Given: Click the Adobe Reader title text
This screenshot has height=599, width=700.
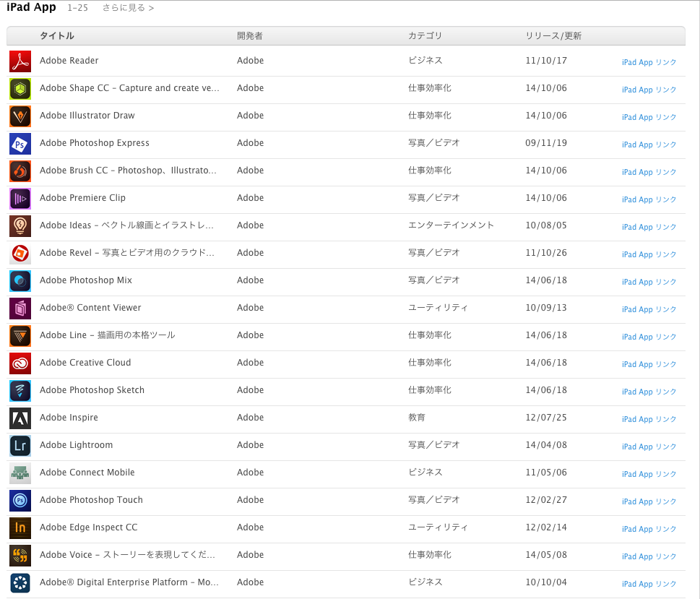Looking at the screenshot, I should (x=69, y=60).
